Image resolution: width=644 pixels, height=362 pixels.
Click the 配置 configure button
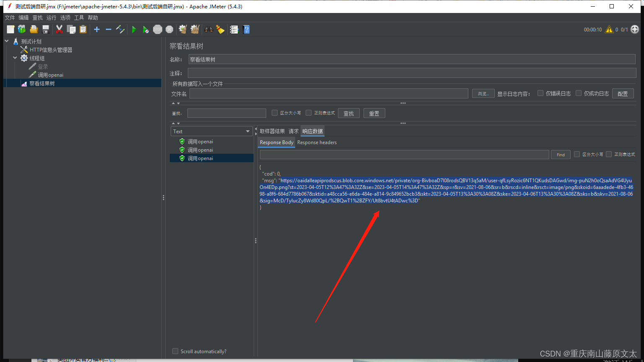point(623,93)
